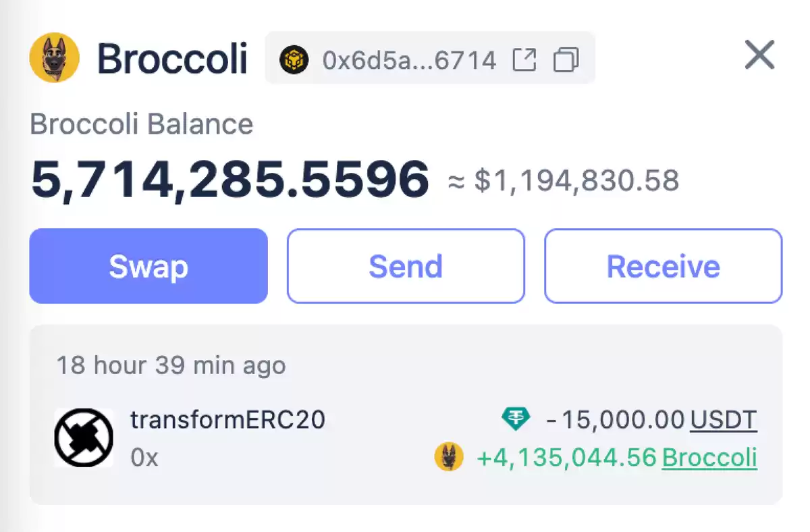Select the 0x6d5a...6714 address text
The image size is (810, 532).
[x=410, y=61]
